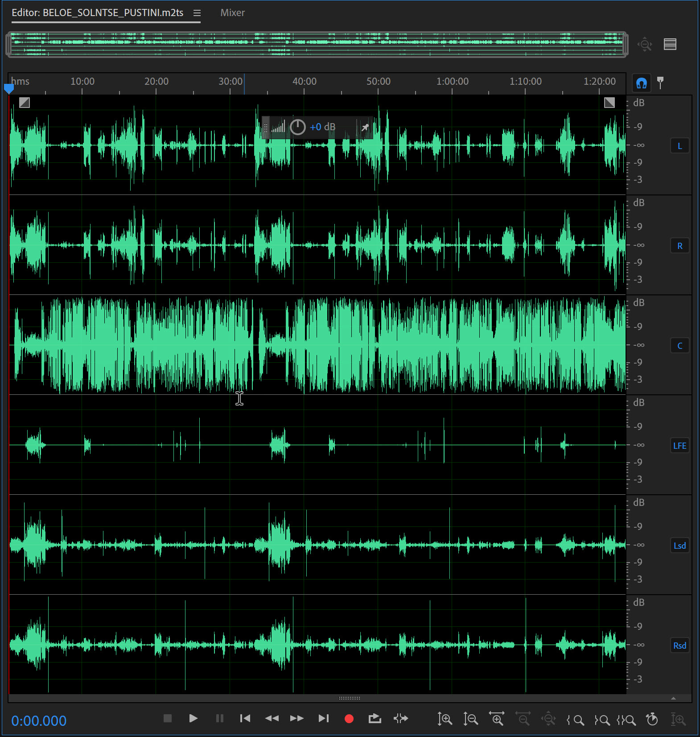Toggle Loop Playback icon

point(375,719)
